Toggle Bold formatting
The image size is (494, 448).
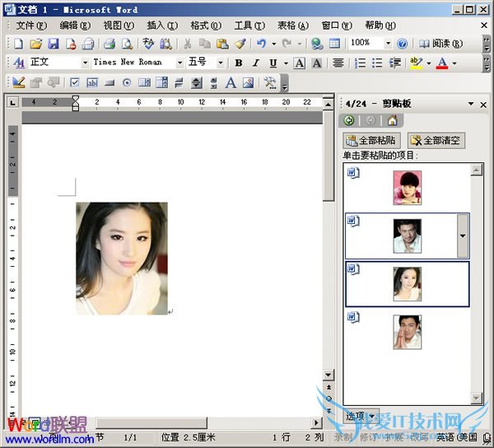(239, 63)
